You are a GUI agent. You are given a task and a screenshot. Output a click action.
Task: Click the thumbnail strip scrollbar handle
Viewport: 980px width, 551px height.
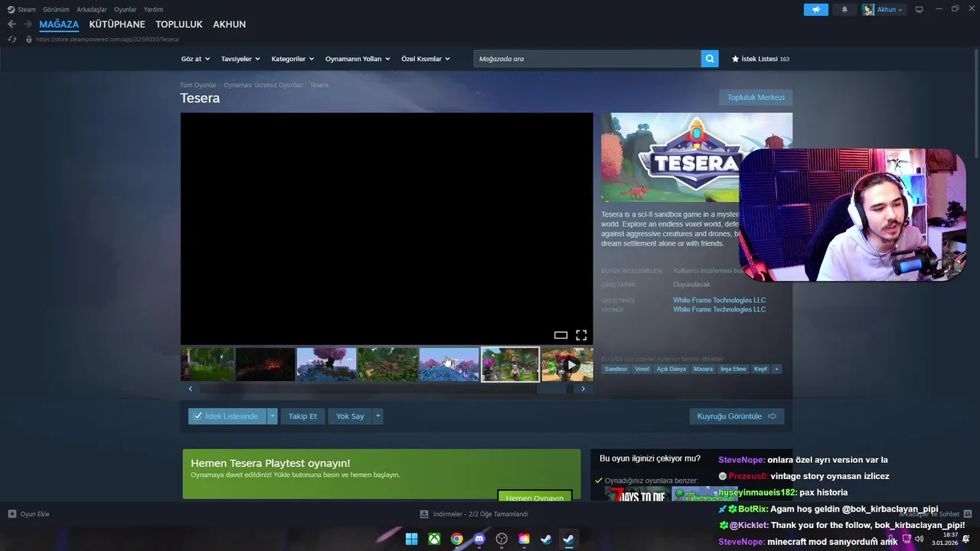pyautogui.click(x=551, y=389)
